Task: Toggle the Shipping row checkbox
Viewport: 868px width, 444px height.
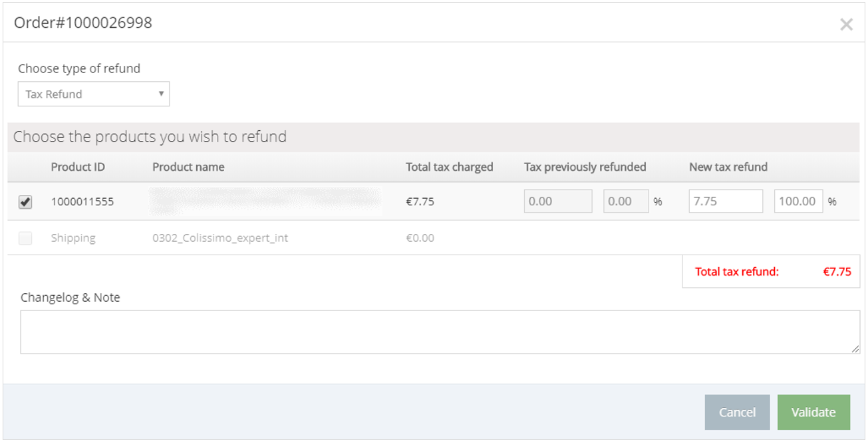Action: 25,238
